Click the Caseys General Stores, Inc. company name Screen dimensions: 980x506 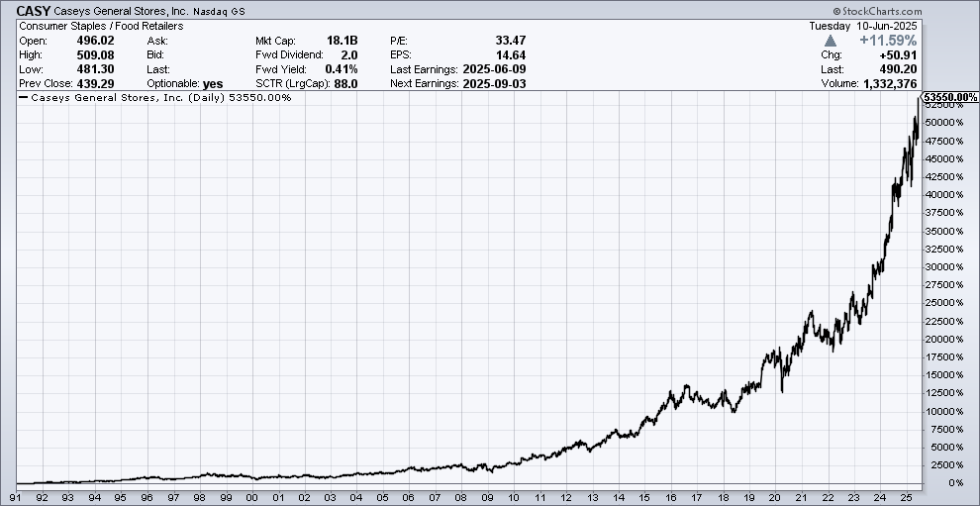pos(121,11)
